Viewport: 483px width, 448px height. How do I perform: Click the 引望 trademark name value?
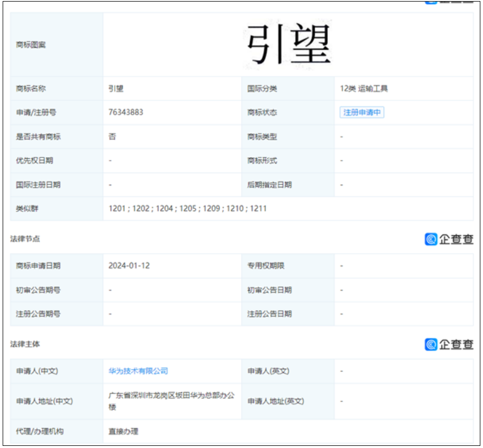point(116,88)
